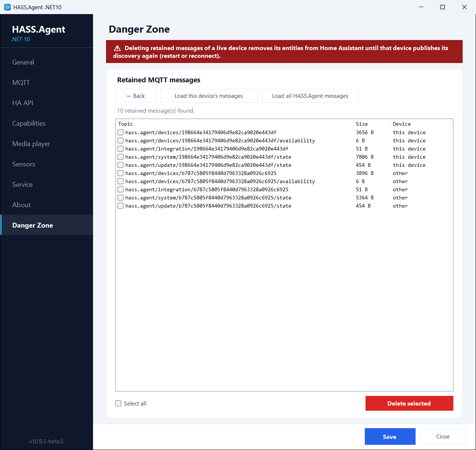Check hass.agent/devices/198664e... 3656 B row checkbox
The height and width of the screenshot is (450, 476).
tap(120, 132)
